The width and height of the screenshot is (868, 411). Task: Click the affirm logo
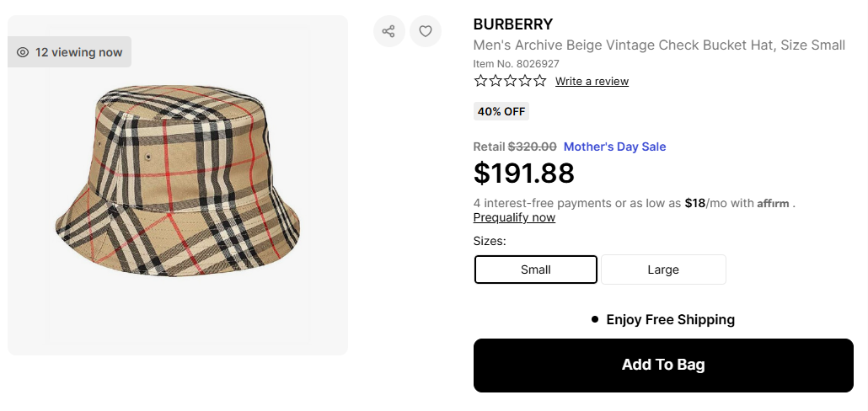pyautogui.click(x=773, y=203)
